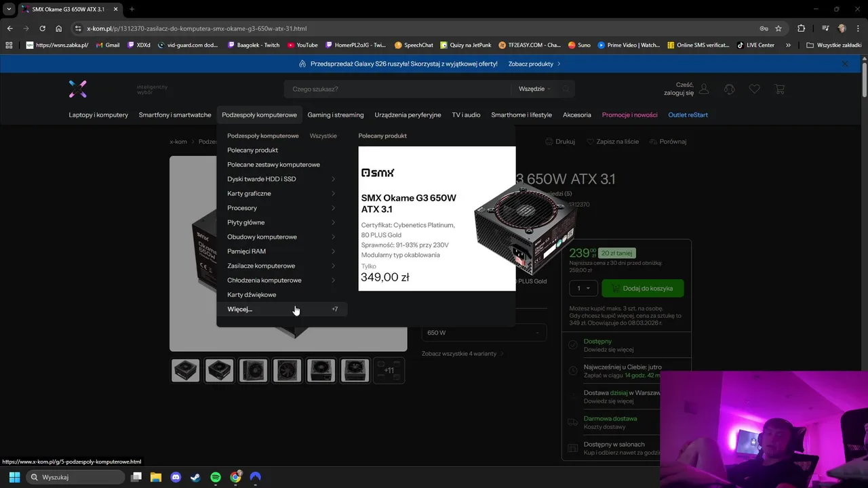Open 'Laptopy i komputery' navigation menu
Screen dimensions: 868x488
(98, 115)
